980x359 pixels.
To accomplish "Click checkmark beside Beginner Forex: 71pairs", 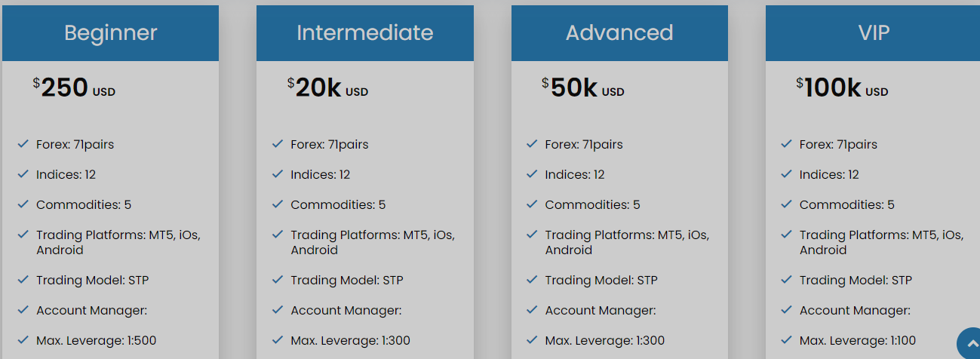I will pos(23,144).
